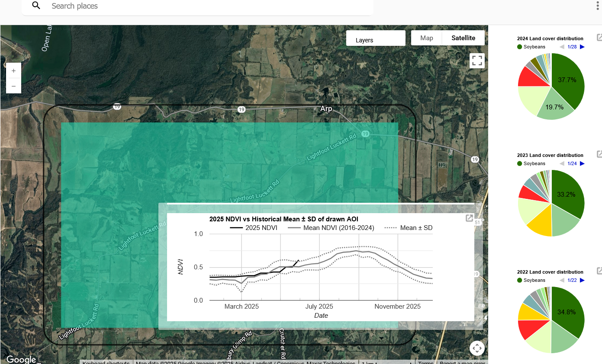Screen dimensions: 602x364
Task: Pop out 2024 Land cover chart
Action: (599, 38)
